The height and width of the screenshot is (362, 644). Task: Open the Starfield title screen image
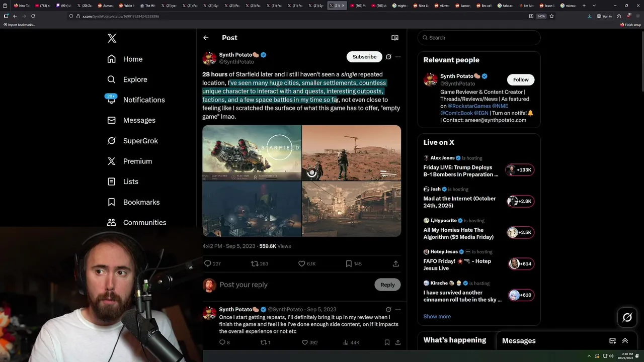pos(252,152)
